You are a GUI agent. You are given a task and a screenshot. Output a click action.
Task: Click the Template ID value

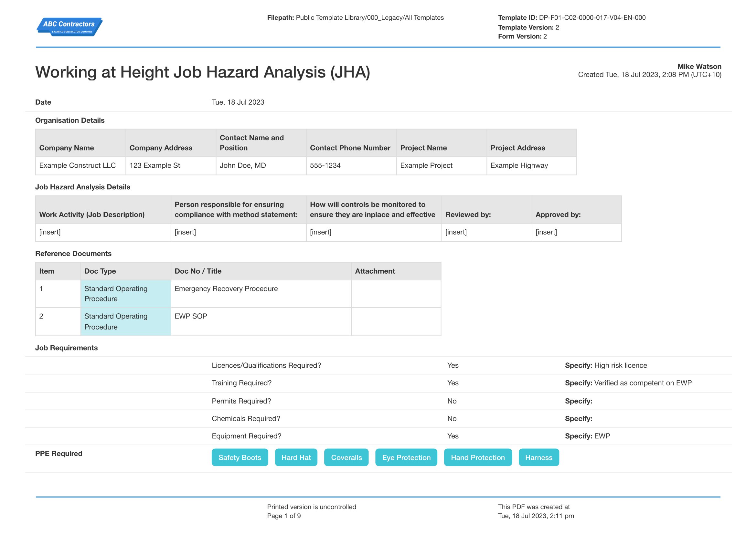point(592,18)
